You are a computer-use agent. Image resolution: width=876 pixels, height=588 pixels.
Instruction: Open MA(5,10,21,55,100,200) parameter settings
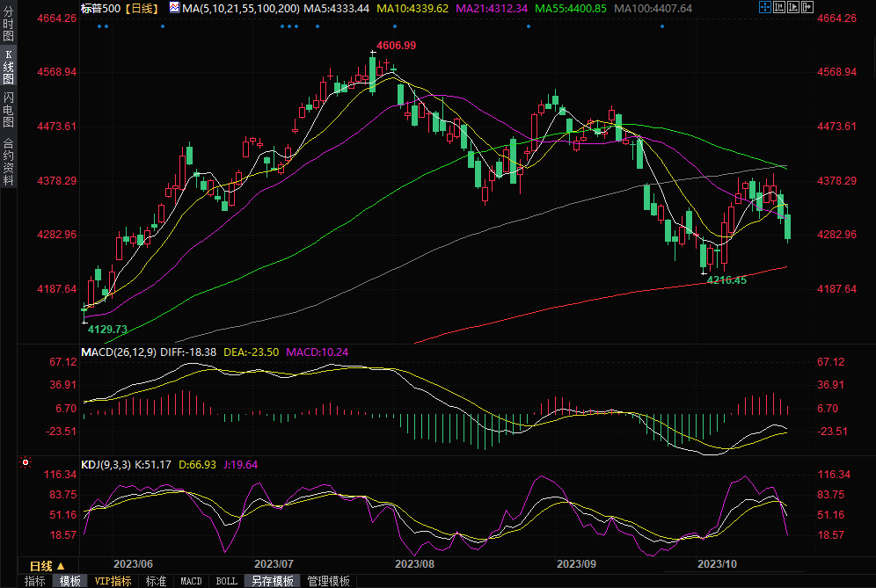[x=241, y=8]
